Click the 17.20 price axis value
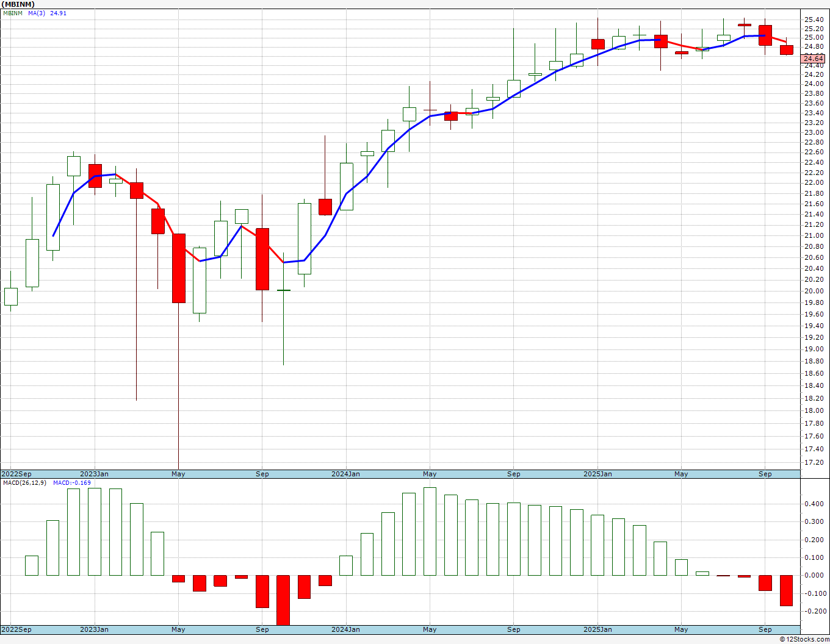 pyautogui.click(x=814, y=462)
